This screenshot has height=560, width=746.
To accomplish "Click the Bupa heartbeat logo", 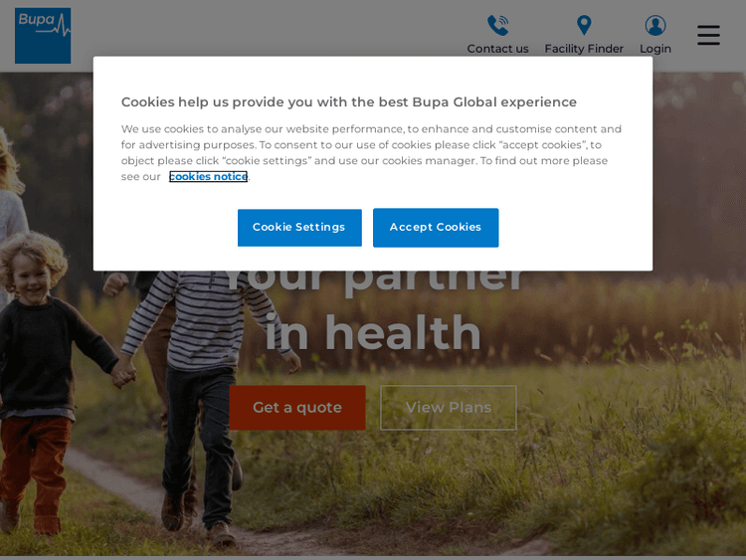I will (43, 36).
